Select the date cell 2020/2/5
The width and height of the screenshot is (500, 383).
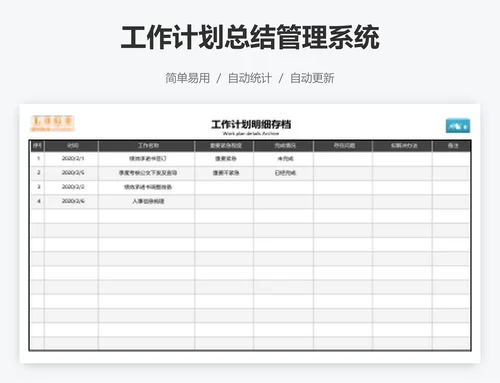[x=72, y=173]
